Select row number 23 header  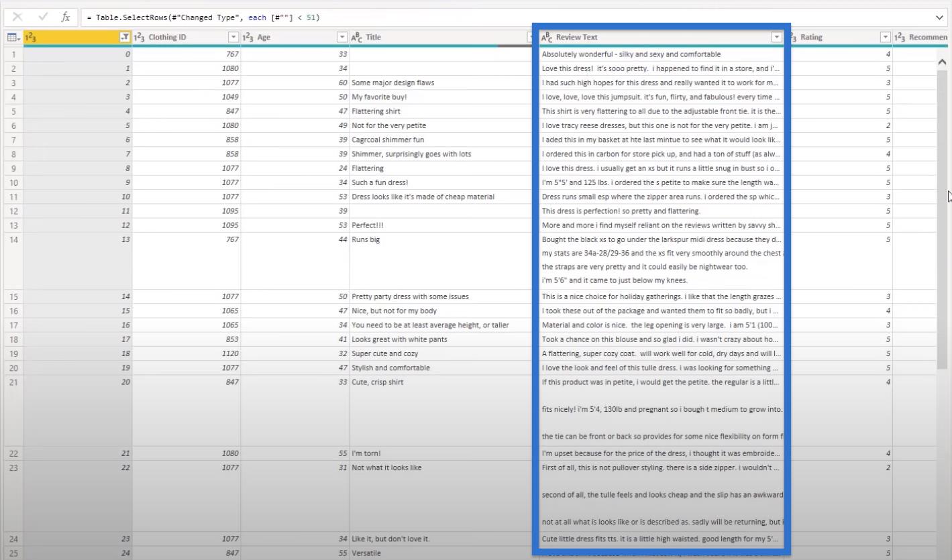(13, 496)
